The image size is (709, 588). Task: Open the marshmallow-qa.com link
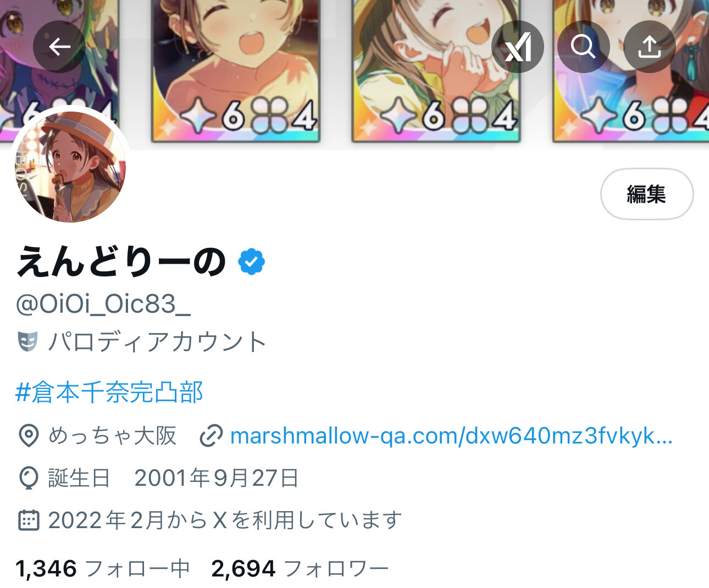(451, 436)
